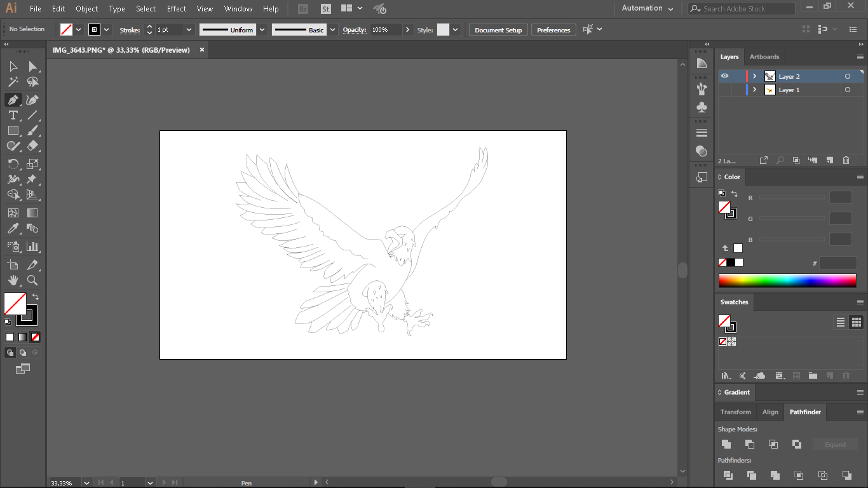The width and height of the screenshot is (868, 488).
Task: Pick the Eyedropper tool
Action: (x=13, y=229)
